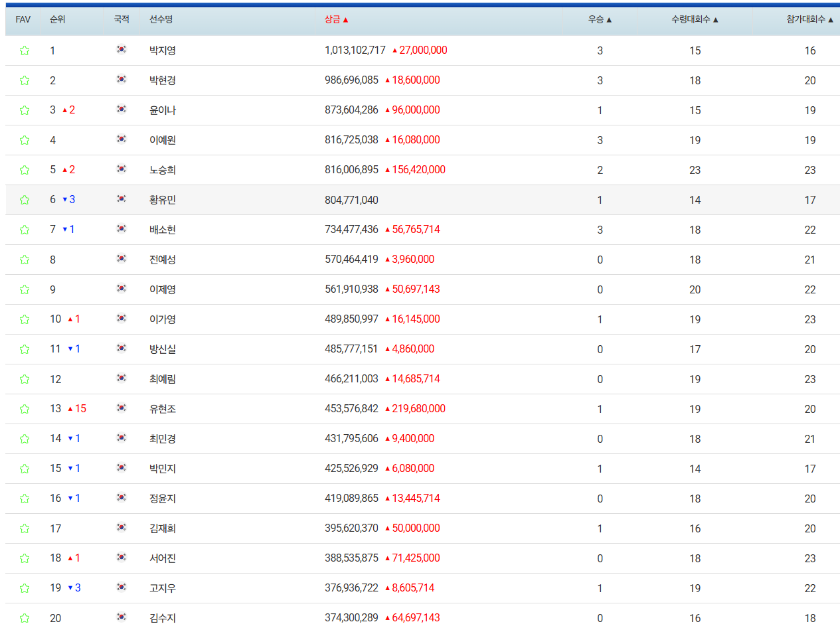This screenshot has width=840, height=626.
Task: Select prize amount 1,013,102,717
Action: [x=355, y=50]
